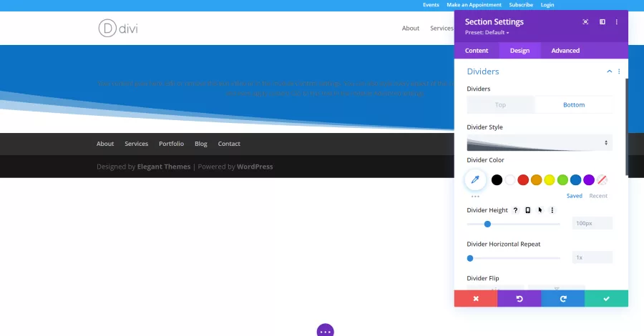The height and width of the screenshot is (336, 644).
Task: Open the expand modal fullscreen icon
Action: tap(585, 21)
